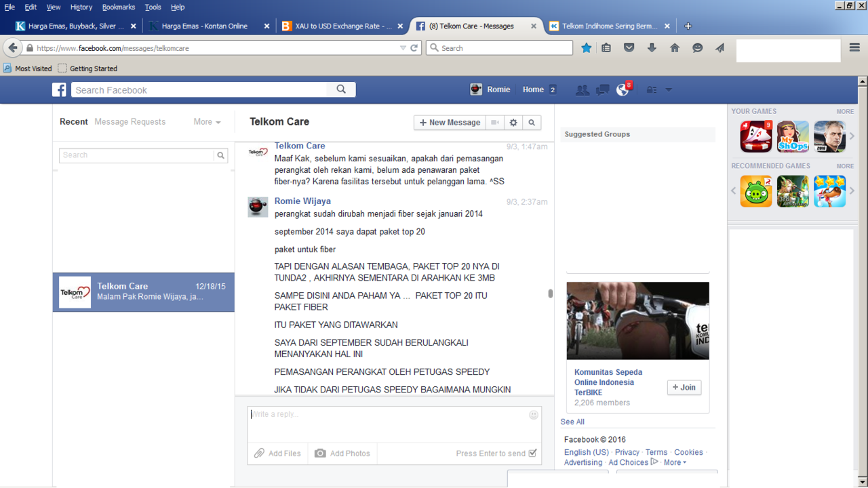868x488 pixels.
Task: Expand the More dropdown in messages sidebar
Action: 207,122
